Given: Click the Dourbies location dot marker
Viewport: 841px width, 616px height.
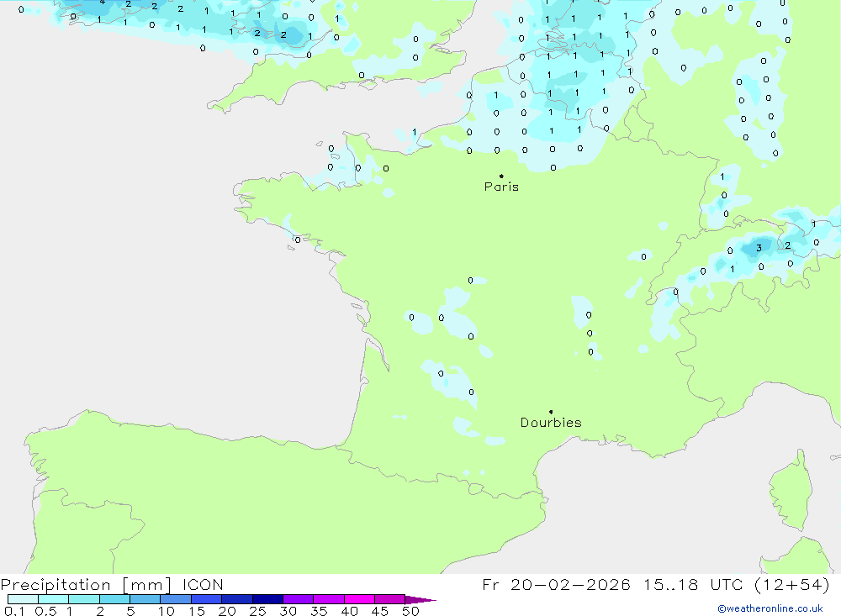Looking at the screenshot, I should (551, 412).
